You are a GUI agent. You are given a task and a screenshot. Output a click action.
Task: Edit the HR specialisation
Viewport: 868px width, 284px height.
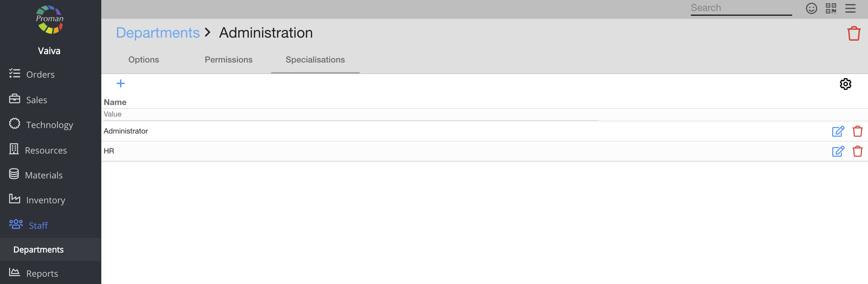838,151
